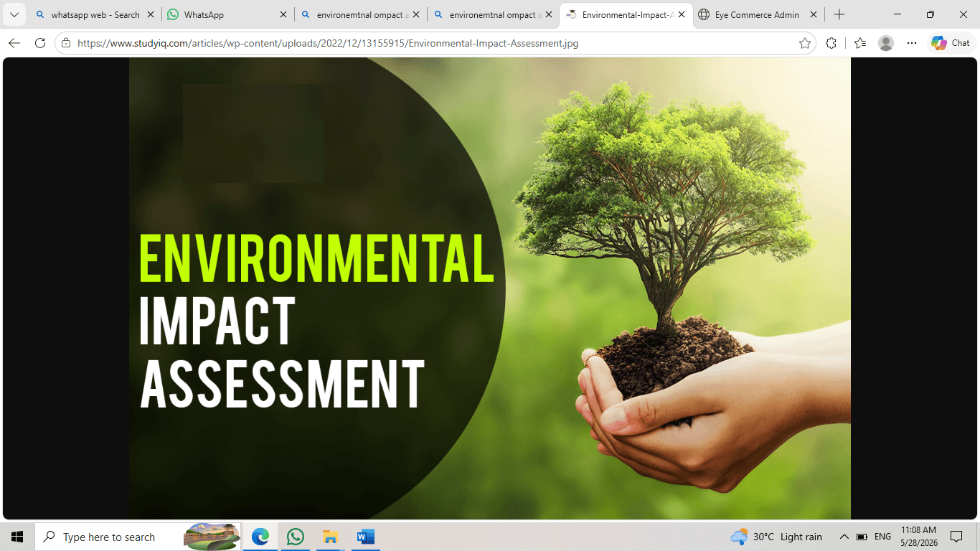Open the weather widget showing Light rain
980x551 pixels.
pos(776,537)
